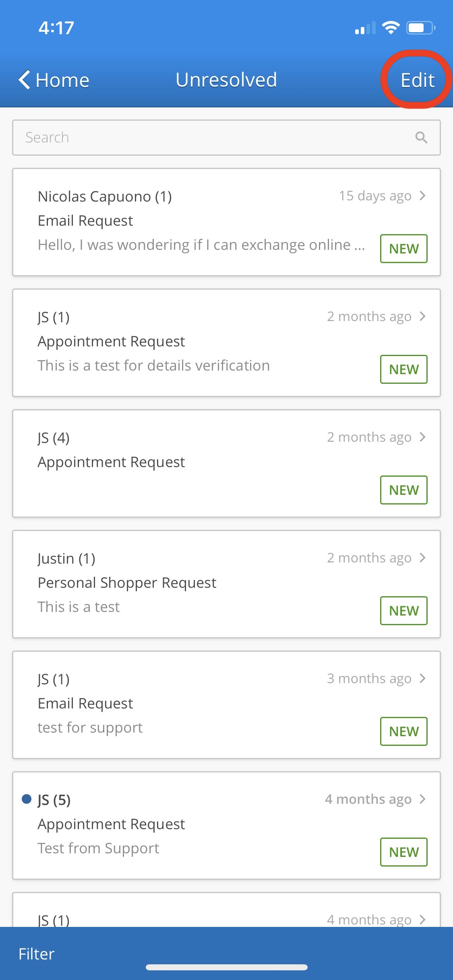Image resolution: width=453 pixels, height=980 pixels.
Task: Tap the cellular signal bars icon
Action: 365,29
